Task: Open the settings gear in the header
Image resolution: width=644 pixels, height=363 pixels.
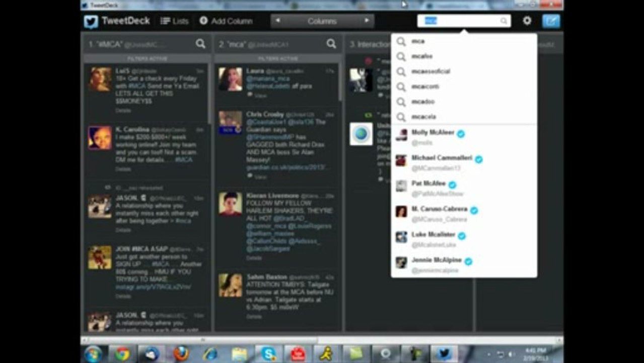Action: (x=527, y=21)
